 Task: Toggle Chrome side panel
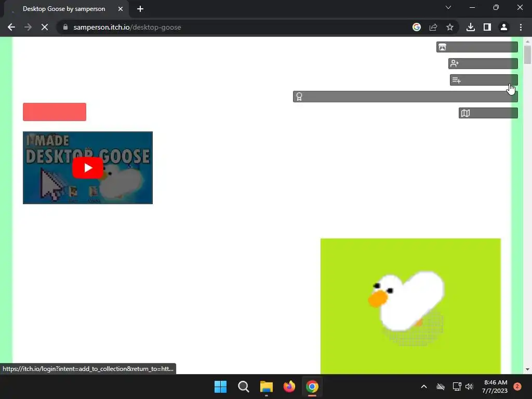click(487, 27)
